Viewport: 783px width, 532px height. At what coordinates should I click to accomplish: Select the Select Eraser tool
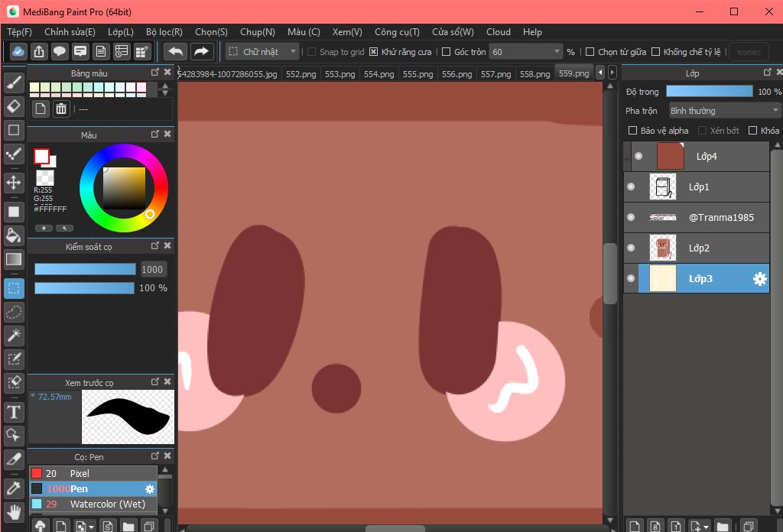click(14, 382)
